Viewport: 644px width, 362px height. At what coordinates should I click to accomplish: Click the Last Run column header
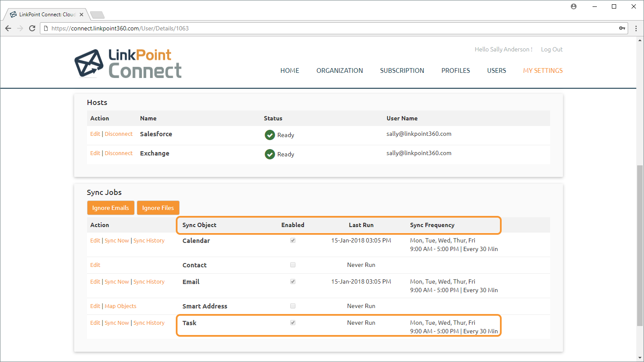click(x=361, y=225)
